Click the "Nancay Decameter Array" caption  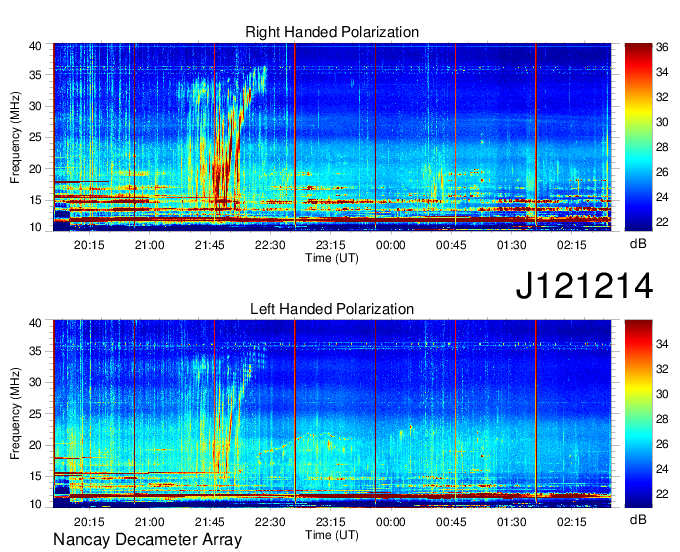tap(147, 540)
